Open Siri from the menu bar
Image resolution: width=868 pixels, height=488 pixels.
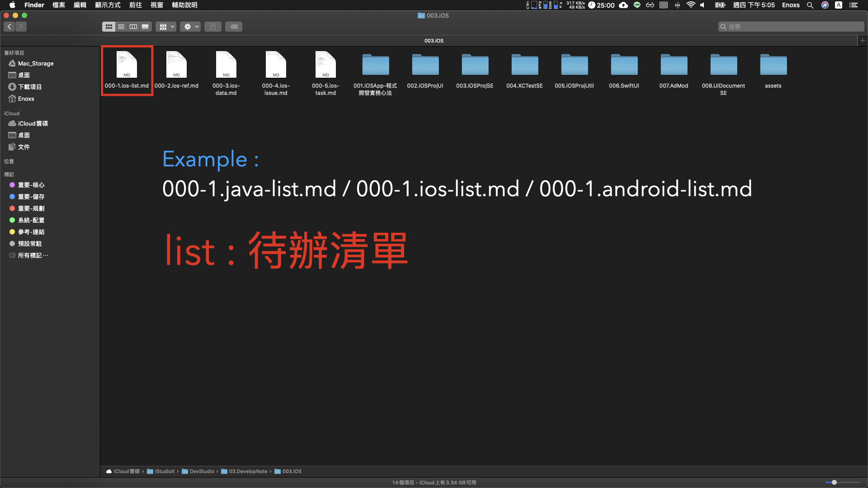pyautogui.click(x=825, y=5)
